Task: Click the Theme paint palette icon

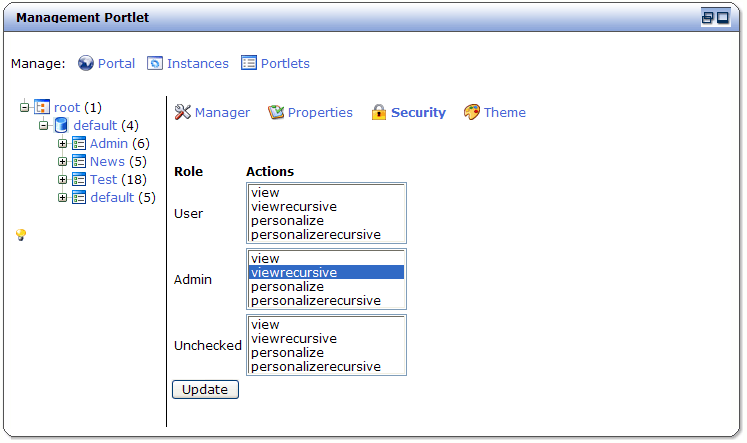Action: click(x=472, y=112)
